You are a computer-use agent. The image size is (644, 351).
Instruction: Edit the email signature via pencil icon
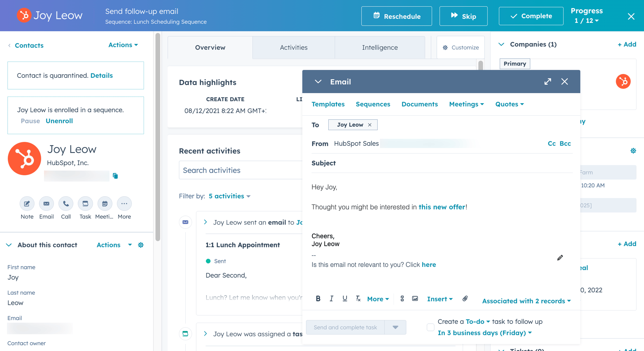coord(560,258)
